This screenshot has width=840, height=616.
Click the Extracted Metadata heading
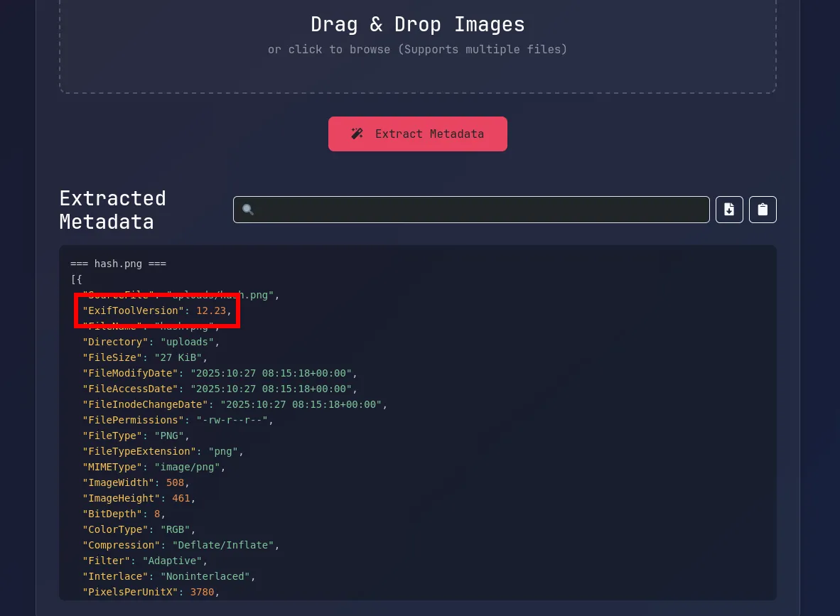(x=112, y=210)
